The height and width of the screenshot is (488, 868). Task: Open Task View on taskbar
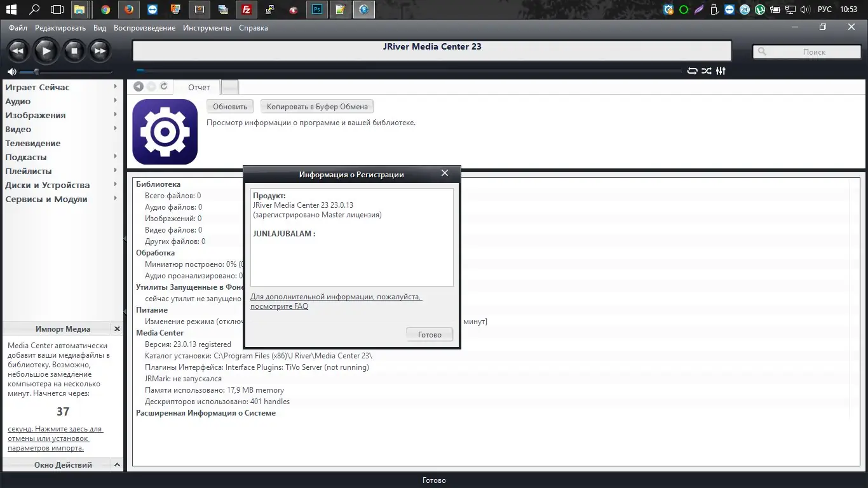(57, 10)
